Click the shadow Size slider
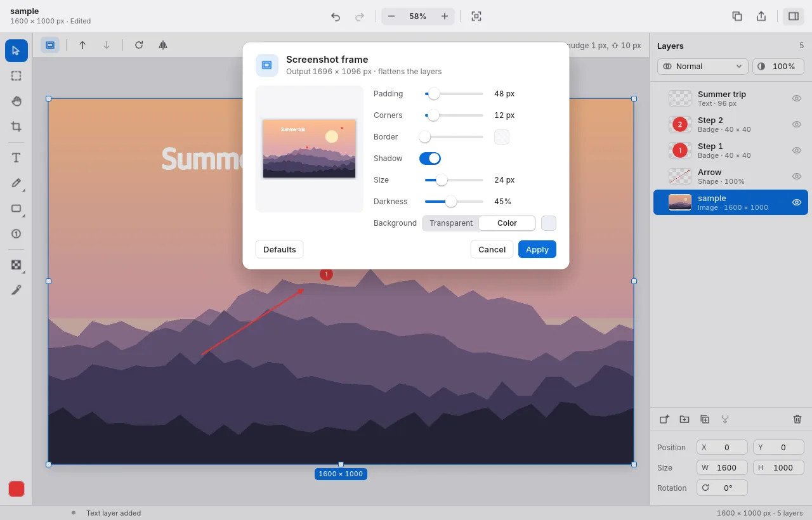 point(454,180)
